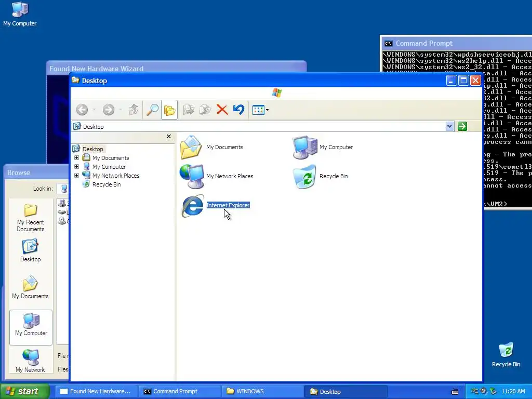Viewport: 532px width, 399px height.
Task: Click My Computer shortcut in Browse dialog
Action: 31,327
